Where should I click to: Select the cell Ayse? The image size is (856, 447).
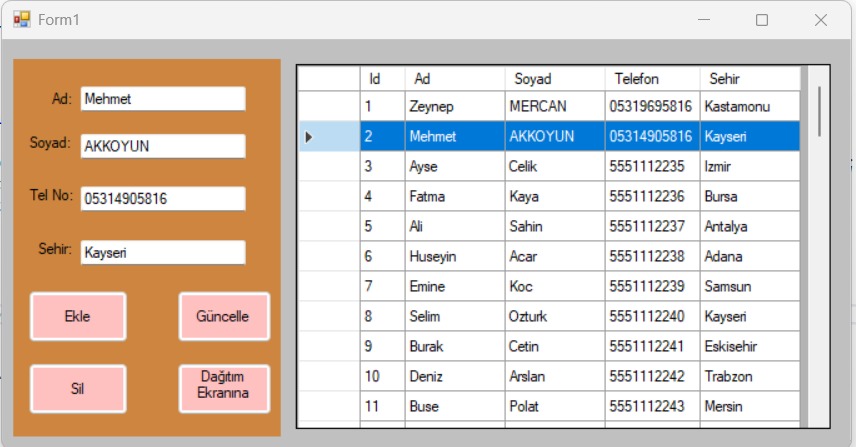tap(455, 166)
